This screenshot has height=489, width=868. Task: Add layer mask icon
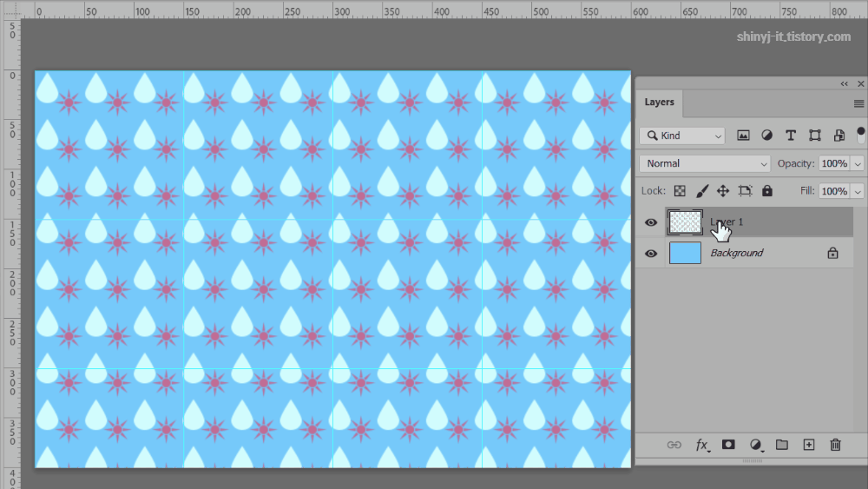point(728,445)
